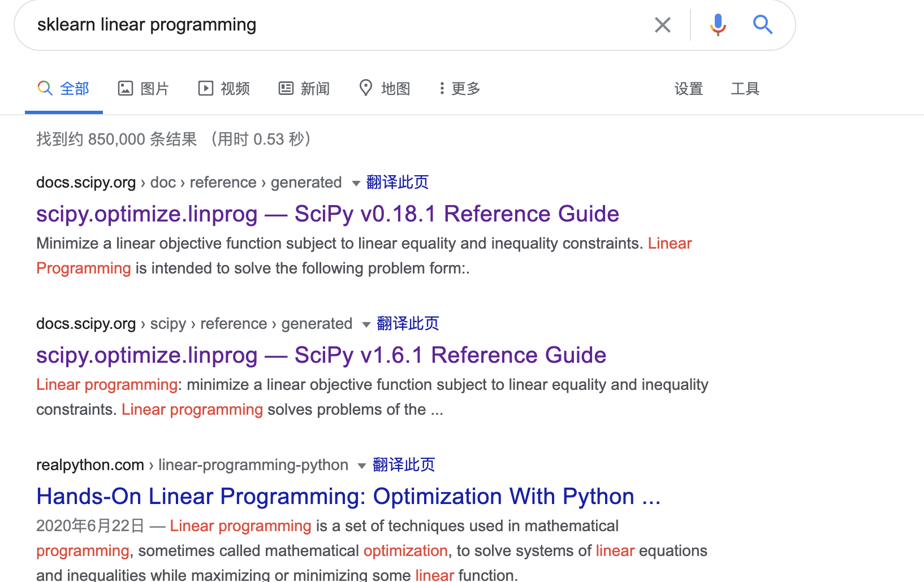The height and width of the screenshot is (582, 924).
Task: Click the docs.scipy.org breadcrumb on the second result
Action: coord(85,323)
